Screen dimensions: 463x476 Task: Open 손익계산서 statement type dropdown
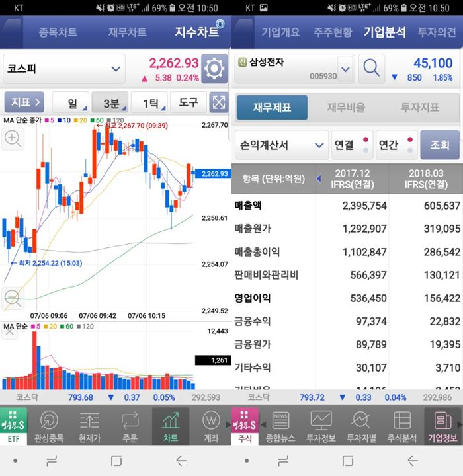(x=282, y=145)
